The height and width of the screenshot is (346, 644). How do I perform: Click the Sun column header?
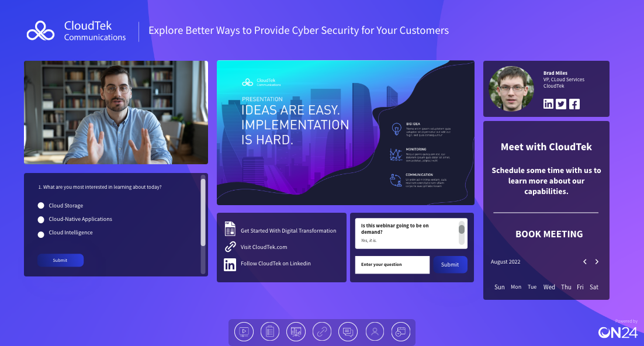coord(500,287)
